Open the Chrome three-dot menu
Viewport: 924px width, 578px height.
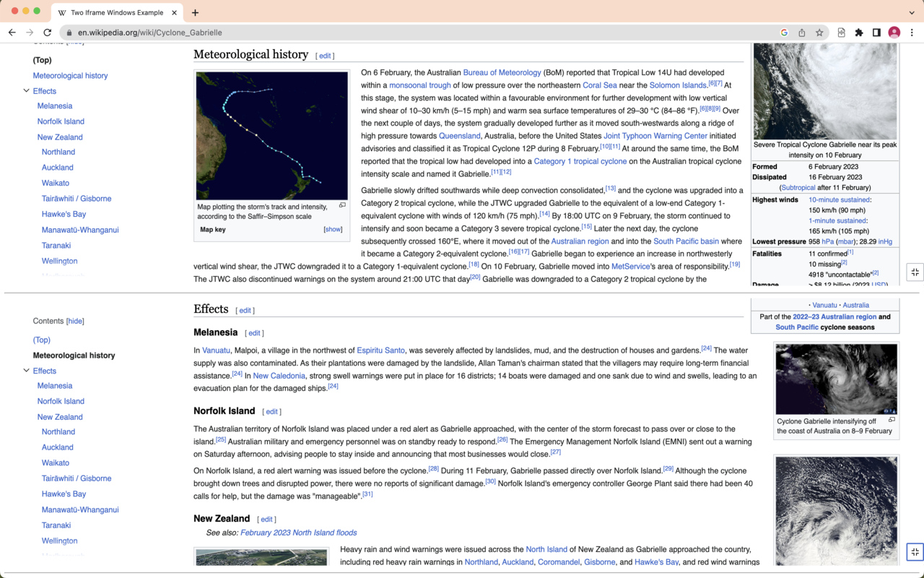click(912, 33)
